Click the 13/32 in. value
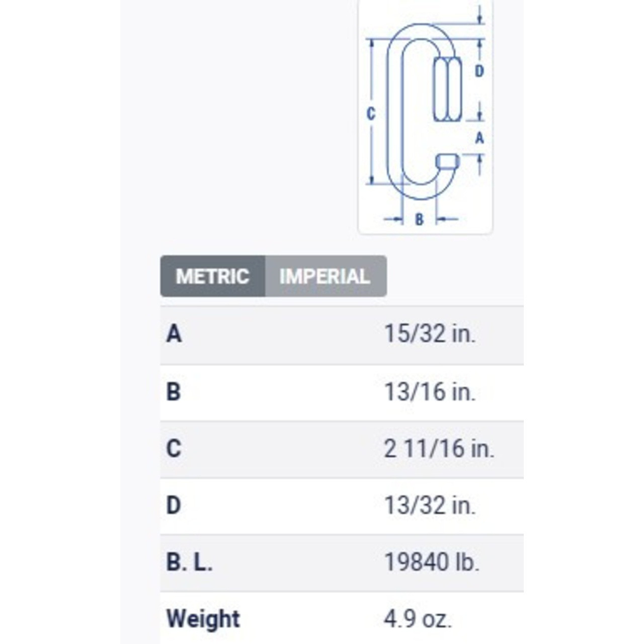The height and width of the screenshot is (644, 644). 430,505
